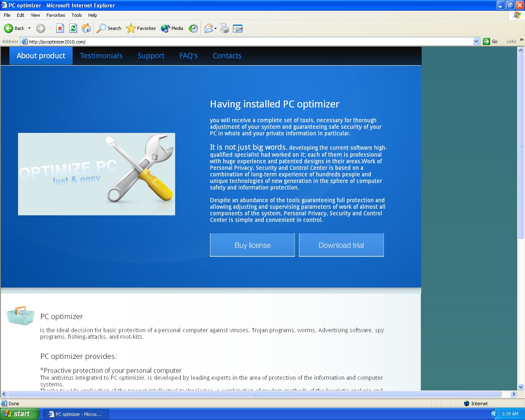Expand the Mail button dropdown arrow
The height and width of the screenshot is (420, 525).
pyautogui.click(x=216, y=28)
